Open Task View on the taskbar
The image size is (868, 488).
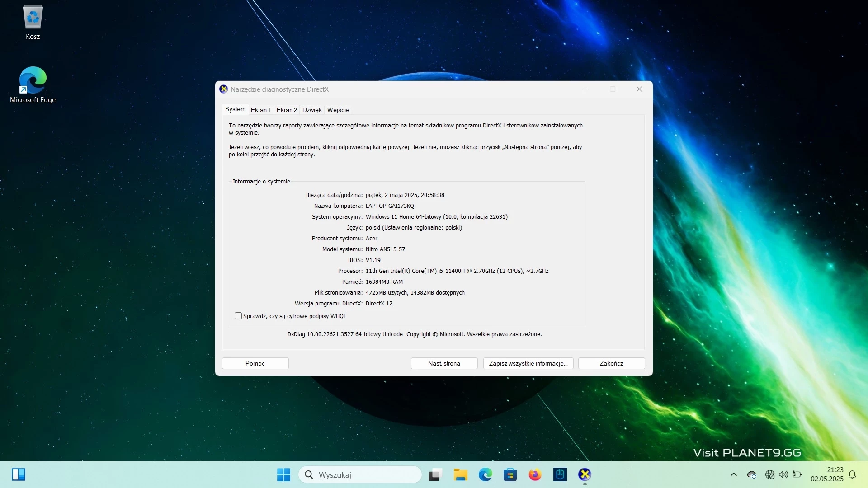(x=435, y=474)
